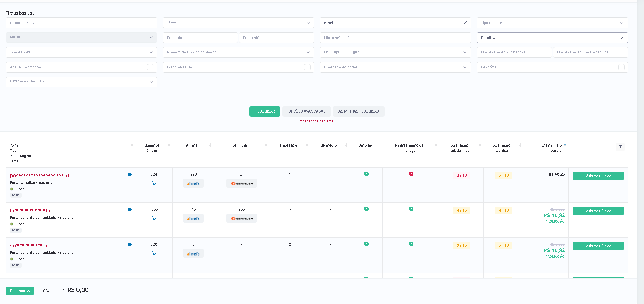Click Veja as ofertas for the ta***.br portal

pyautogui.click(x=598, y=211)
